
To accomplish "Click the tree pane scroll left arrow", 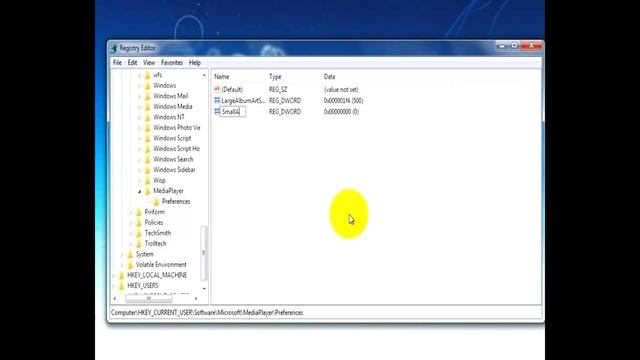I will pos(115,299).
